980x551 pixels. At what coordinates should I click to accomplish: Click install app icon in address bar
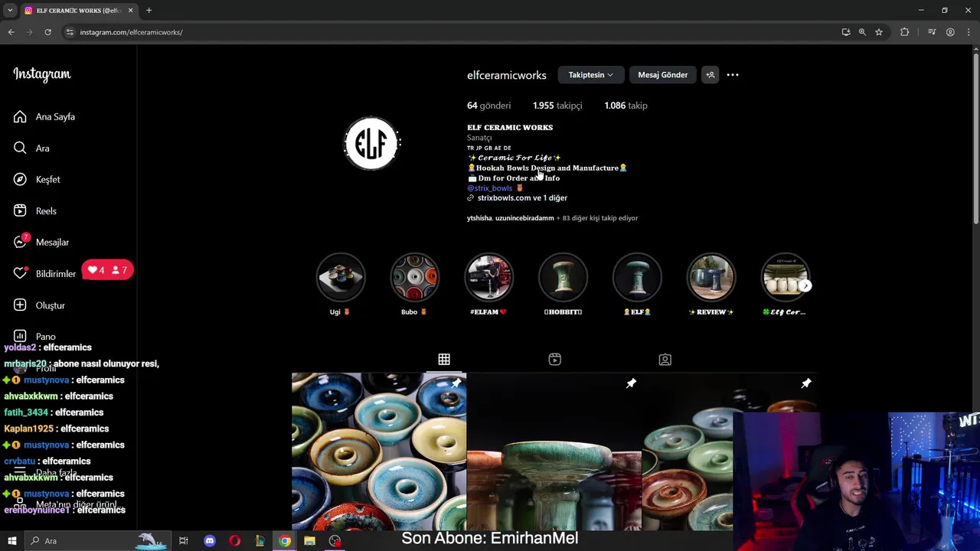point(845,32)
